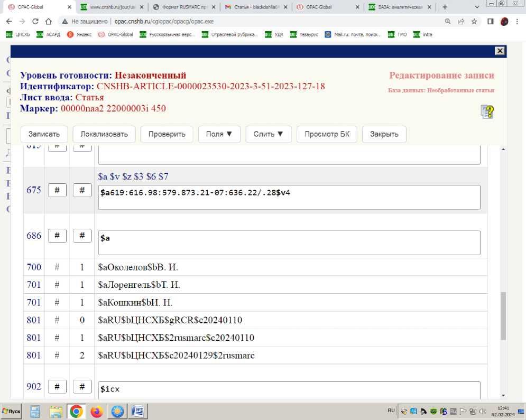Go to the browser home page
This screenshot has height=420, width=526.
pos(49,22)
